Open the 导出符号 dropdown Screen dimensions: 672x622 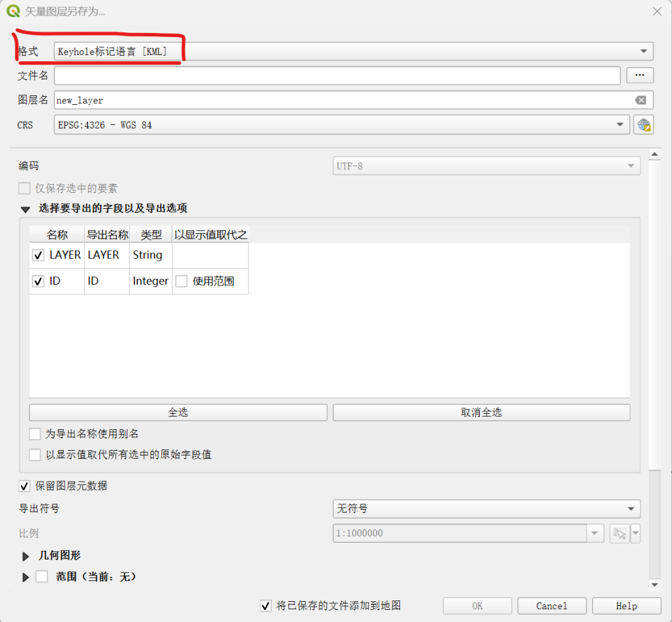487,508
